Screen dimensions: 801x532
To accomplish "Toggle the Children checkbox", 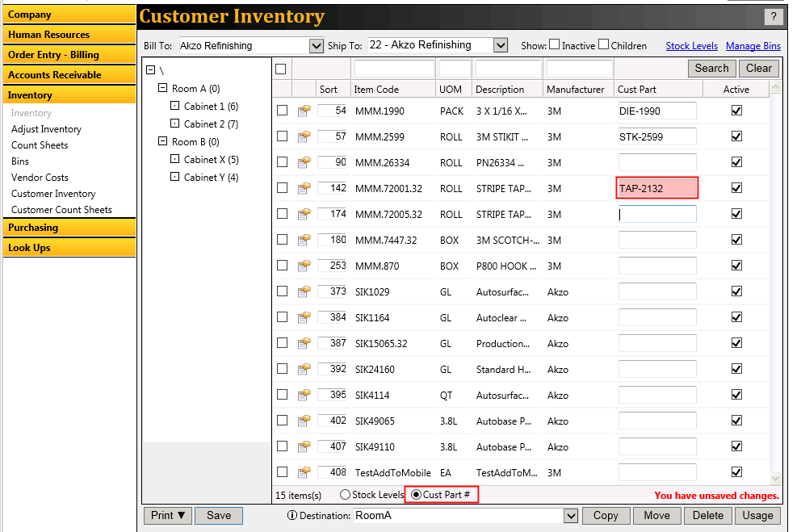I will [x=603, y=45].
